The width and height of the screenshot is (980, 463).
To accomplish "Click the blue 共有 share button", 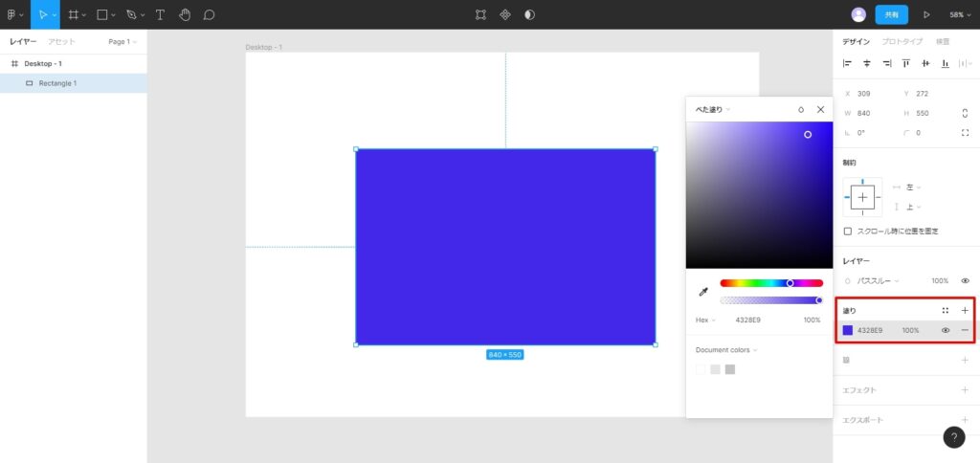I will 891,14.
